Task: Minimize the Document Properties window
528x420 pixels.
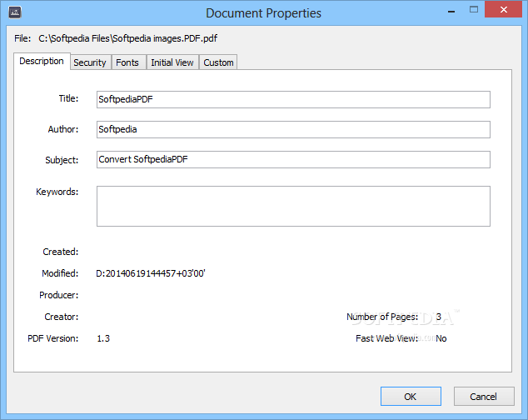Action: 451,11
